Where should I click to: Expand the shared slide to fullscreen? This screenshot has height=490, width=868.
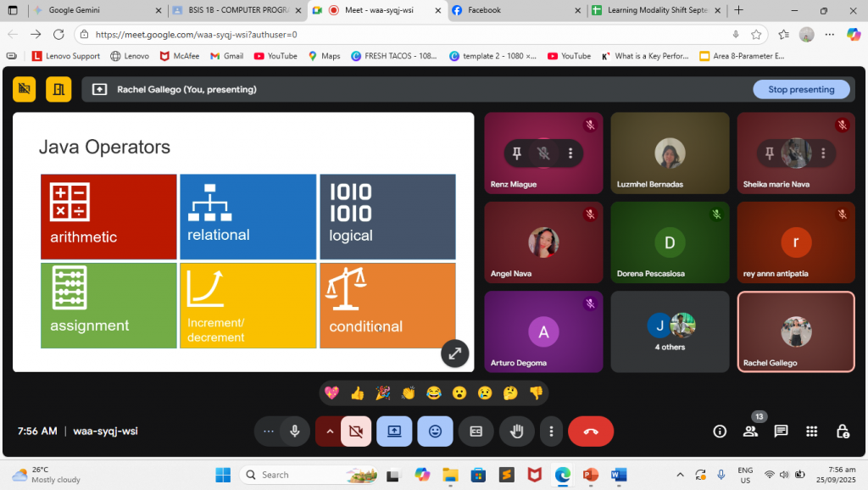(454, 354)
